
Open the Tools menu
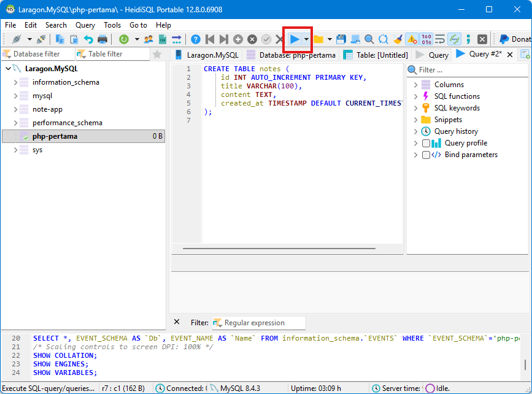[112, 25]
